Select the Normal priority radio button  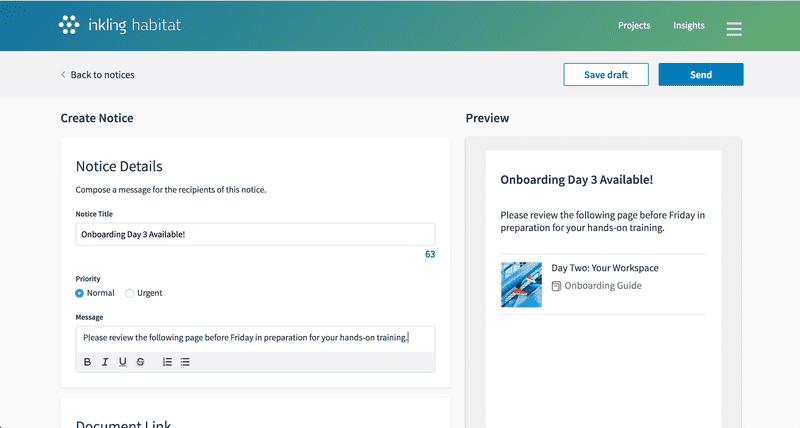79,293
